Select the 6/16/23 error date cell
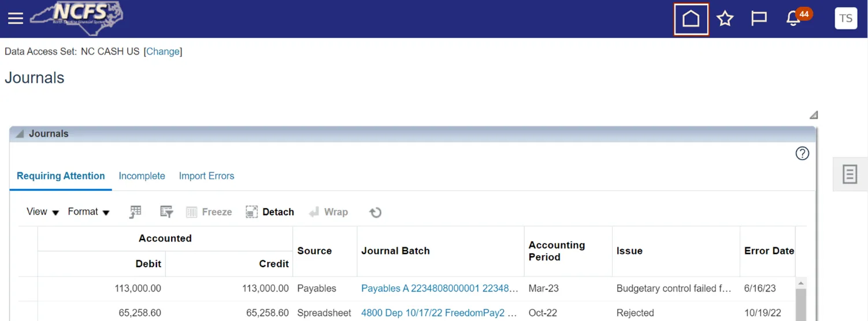The height and width of the screenshot is (321, 868). pos(760,288)
